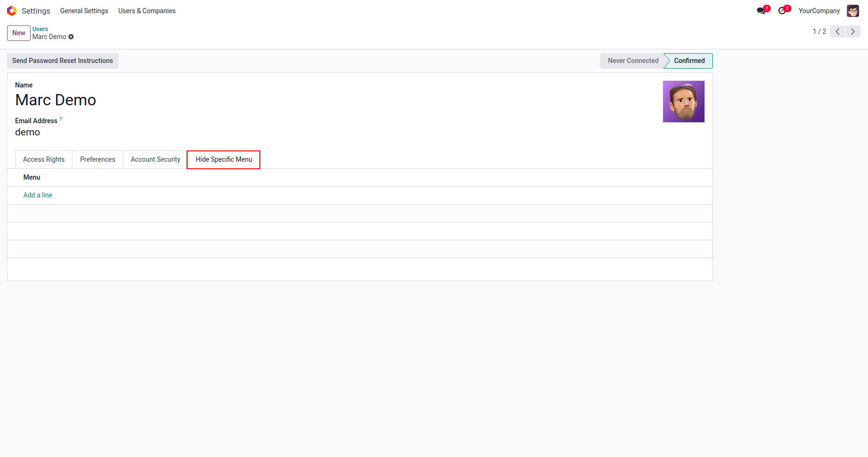The height and width of the screenshot is (457, 868).
Task: Switch to the Access Rights tab
Action: pyautogui.click(x=44, y=159)
